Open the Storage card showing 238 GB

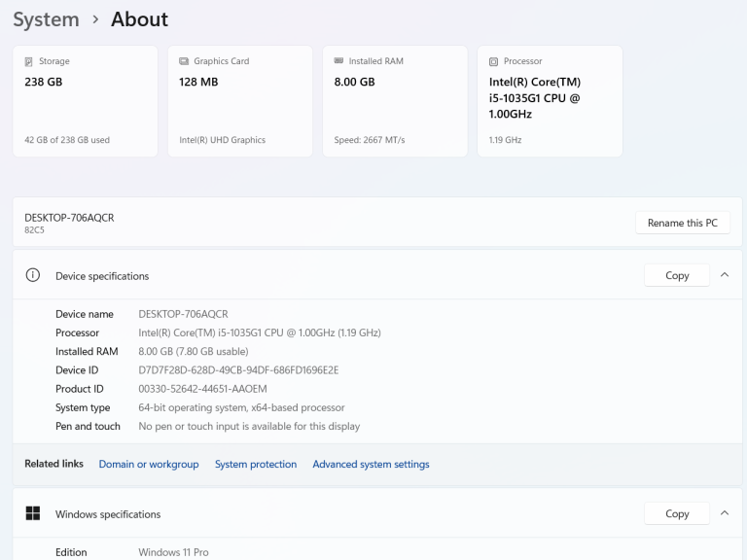click(x=85, y=101)
